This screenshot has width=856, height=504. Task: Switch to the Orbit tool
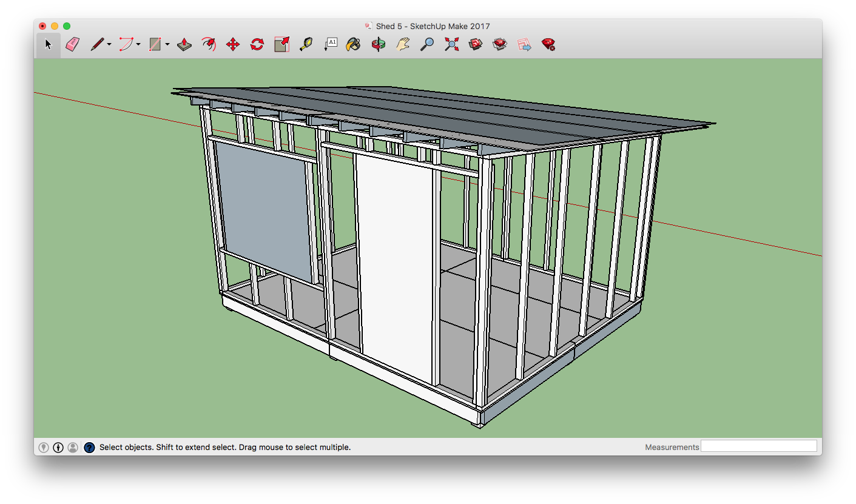point(377,44)
